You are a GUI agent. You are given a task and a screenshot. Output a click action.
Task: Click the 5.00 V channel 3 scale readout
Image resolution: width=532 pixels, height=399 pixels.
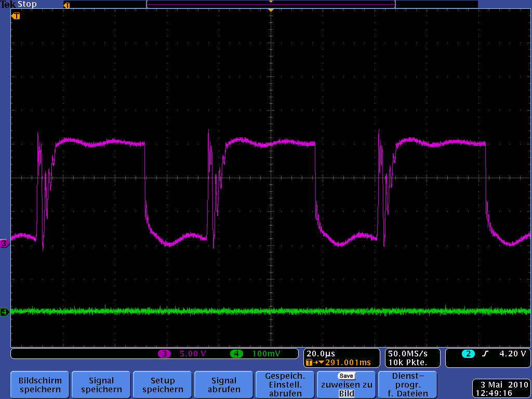193,354
